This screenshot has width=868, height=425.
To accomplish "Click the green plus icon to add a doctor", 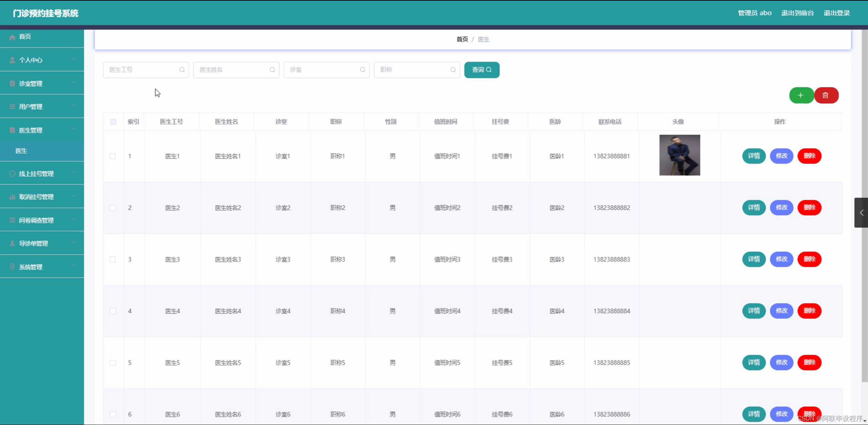I will pos(801,95).
